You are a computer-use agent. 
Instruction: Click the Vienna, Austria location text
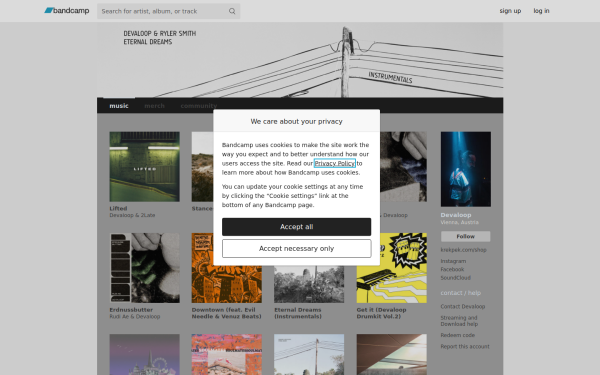coord(459,222)
